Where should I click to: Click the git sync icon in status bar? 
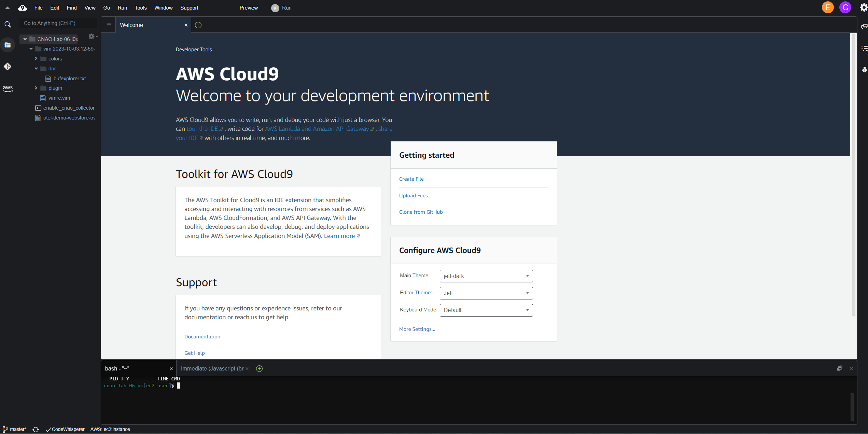[36, 429]
